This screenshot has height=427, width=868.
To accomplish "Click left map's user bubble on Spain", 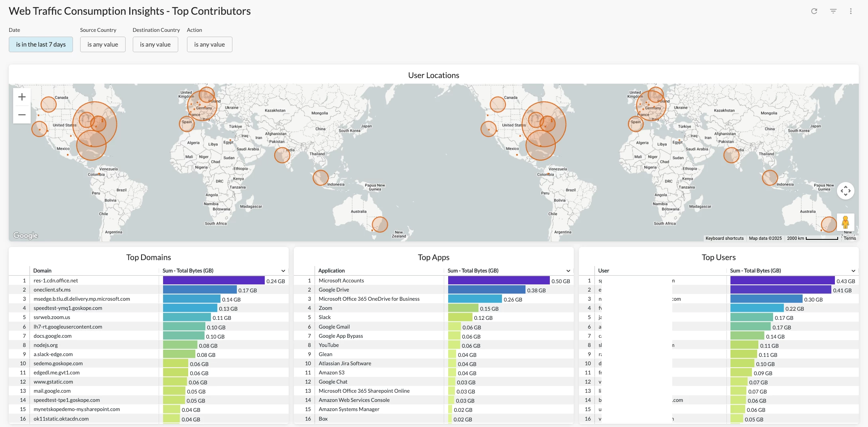I will click(187, 123).
